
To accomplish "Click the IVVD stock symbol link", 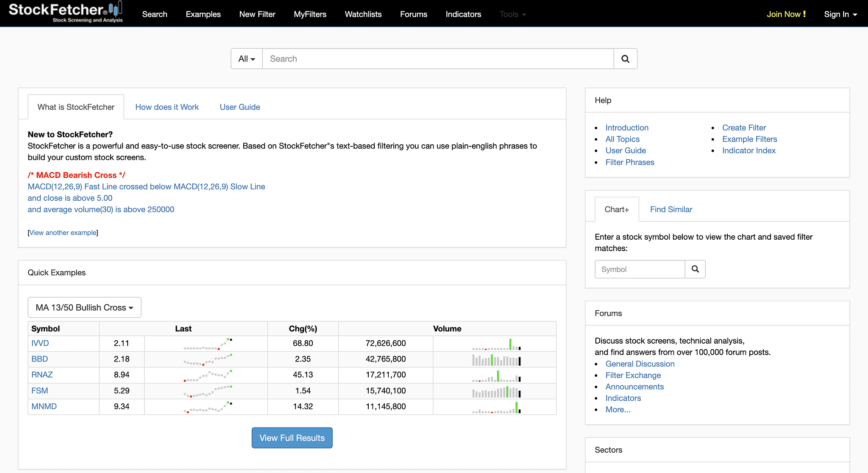I will (40, 343).
